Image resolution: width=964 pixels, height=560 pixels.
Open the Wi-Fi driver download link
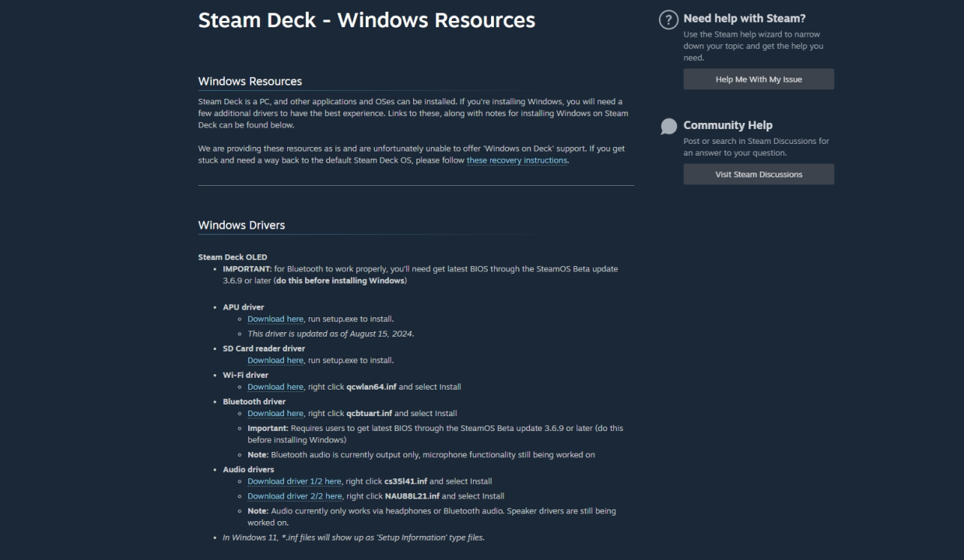275,387
